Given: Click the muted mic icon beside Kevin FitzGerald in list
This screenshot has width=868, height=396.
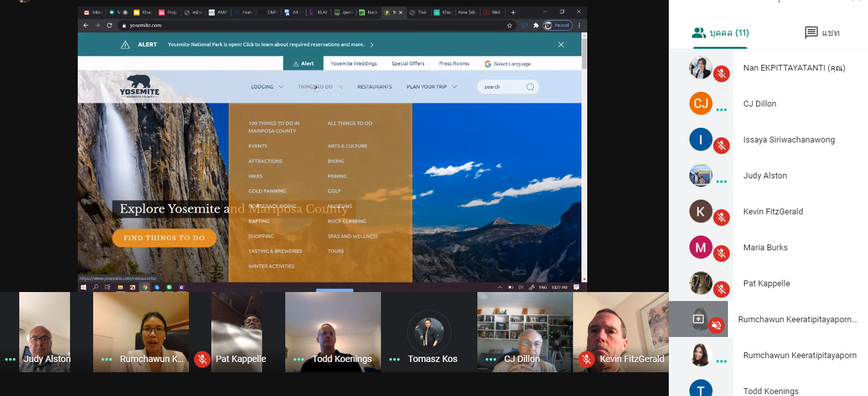Looking at the screenshot, I should click(722, 218).
